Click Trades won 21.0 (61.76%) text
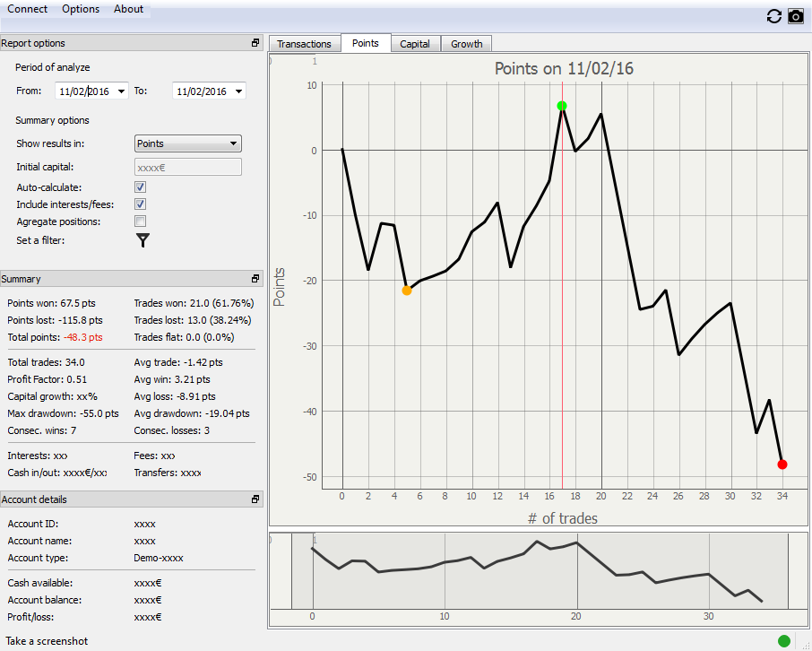Screen dimensions: 812x651 194,303
